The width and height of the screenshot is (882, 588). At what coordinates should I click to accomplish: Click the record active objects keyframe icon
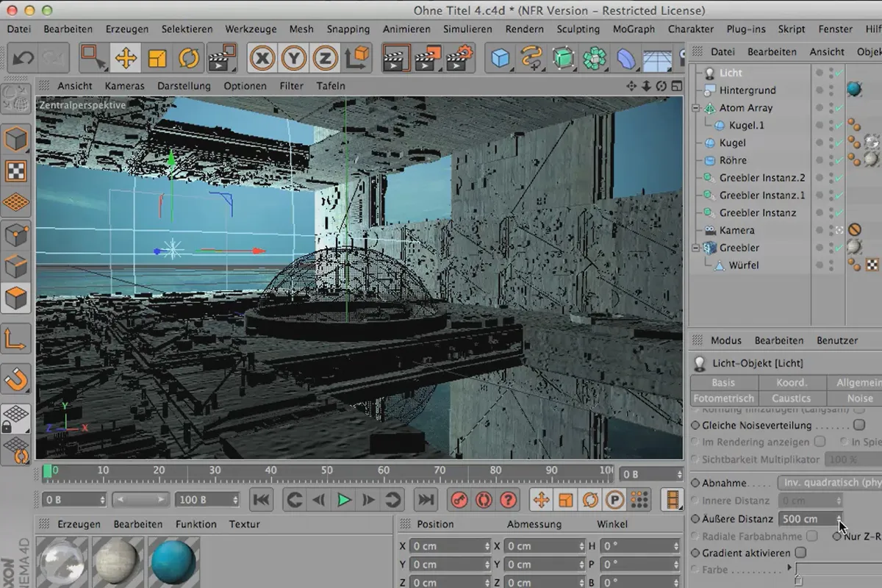pos(459,500)
